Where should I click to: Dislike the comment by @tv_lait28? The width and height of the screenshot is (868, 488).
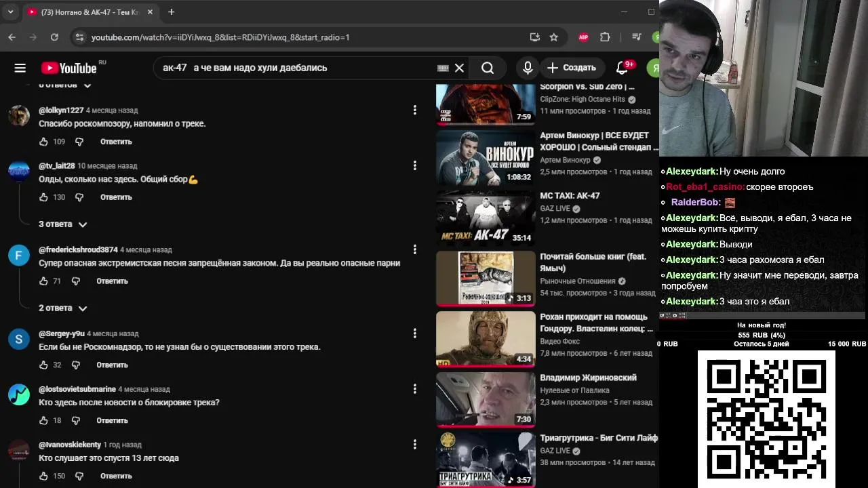(x=79, y=197)
